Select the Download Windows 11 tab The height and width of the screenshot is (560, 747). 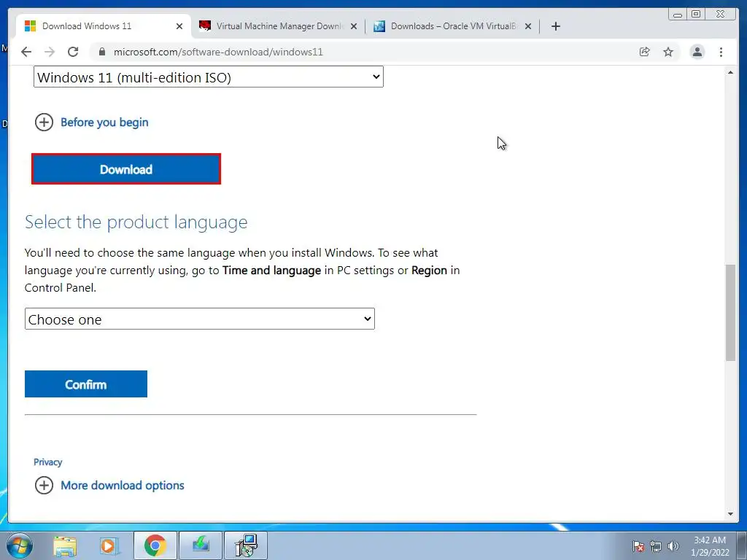pyautogui.click(x=104, y=26)
